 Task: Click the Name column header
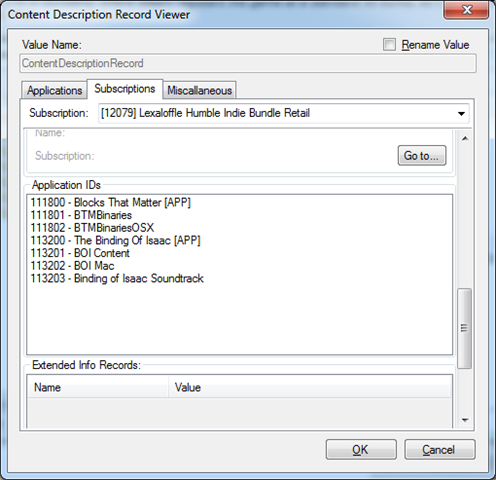(x=98, y=387)
